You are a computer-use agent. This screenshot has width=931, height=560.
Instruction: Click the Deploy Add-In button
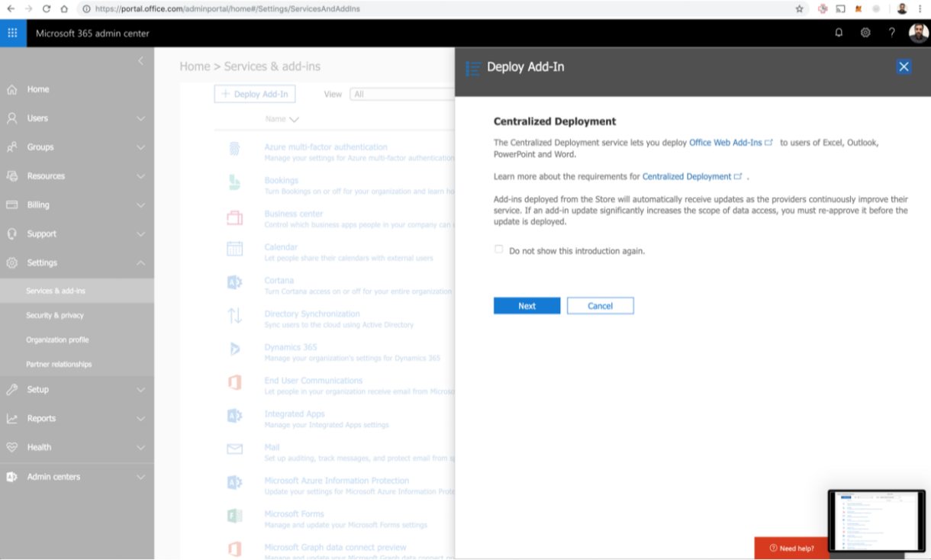(255, 94)
